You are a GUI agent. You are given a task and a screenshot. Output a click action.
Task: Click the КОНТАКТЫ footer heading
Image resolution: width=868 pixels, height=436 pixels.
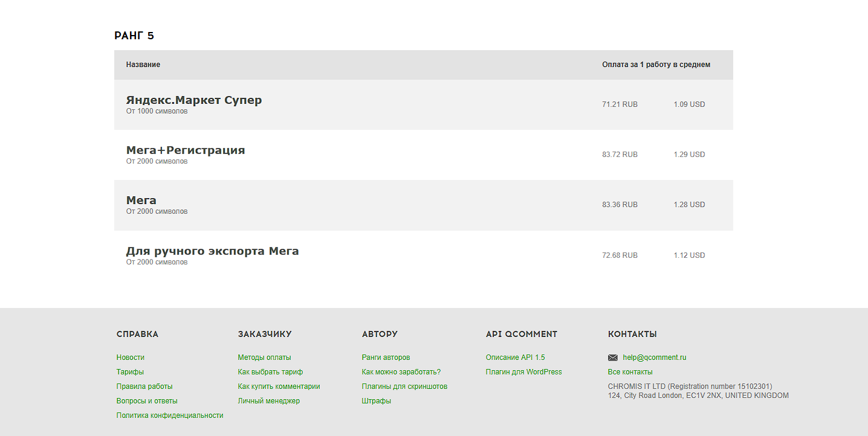632,334
